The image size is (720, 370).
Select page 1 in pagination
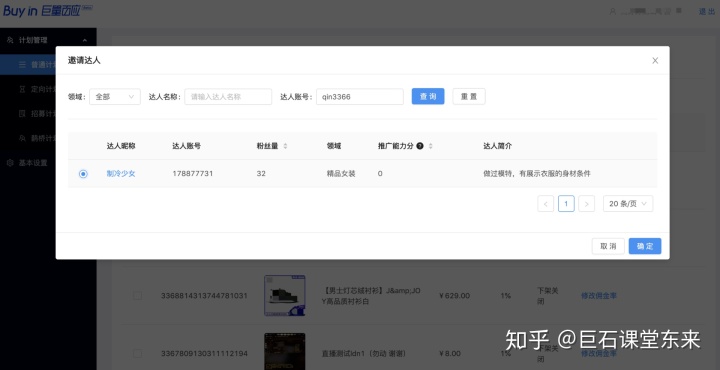coord(566,203)
